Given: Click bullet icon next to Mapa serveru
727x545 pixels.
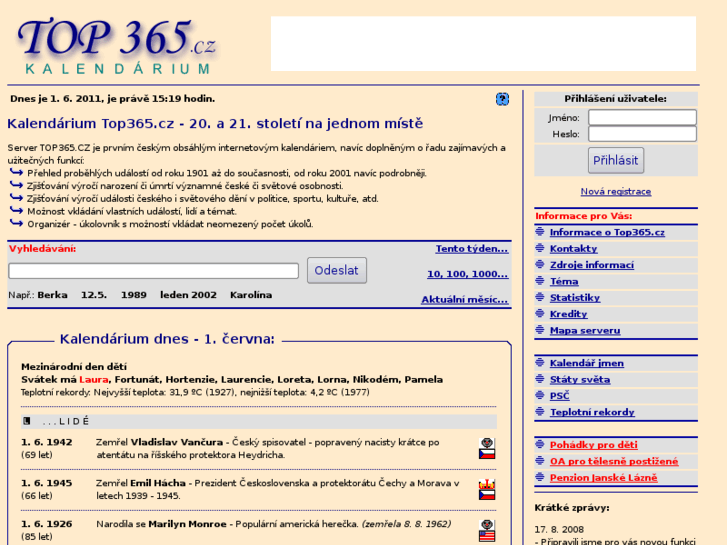Looking at the screenshot, I should (540, 330).
